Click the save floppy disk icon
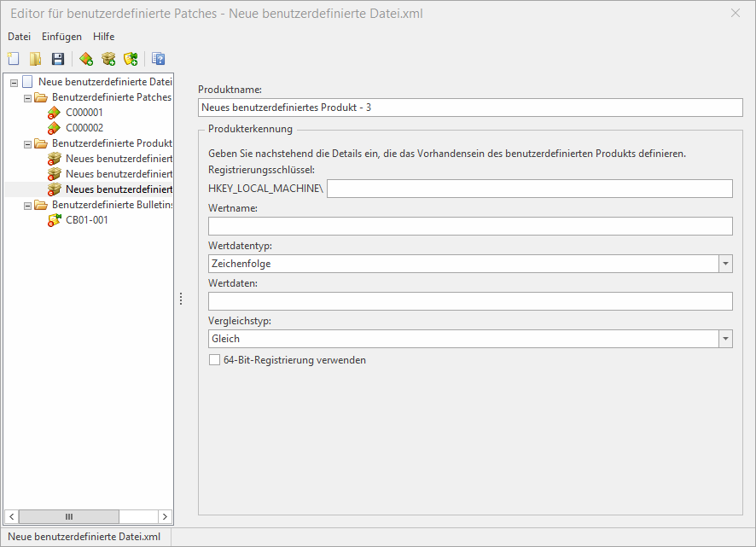Viewport: 756px width, 547px height. [58, 59]
